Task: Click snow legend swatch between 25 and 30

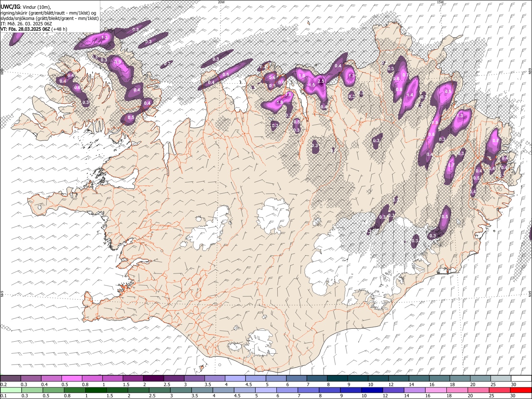Action: point(501,378)
